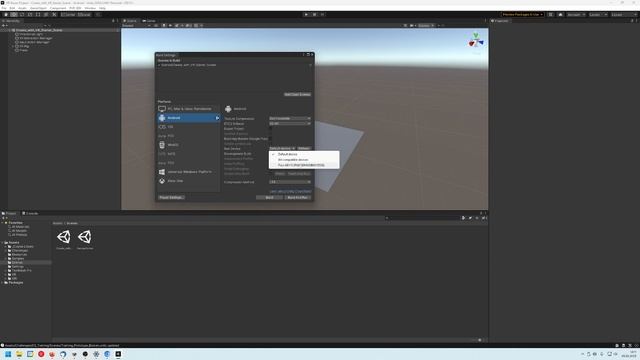Click the scene orientation gizmo

tap(476, 41)
